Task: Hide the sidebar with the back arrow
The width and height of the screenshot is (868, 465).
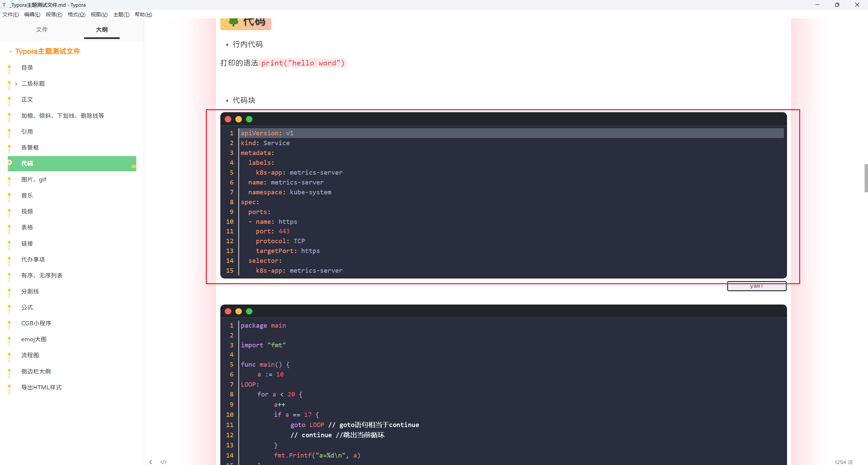Action: (x=151, y=462)
